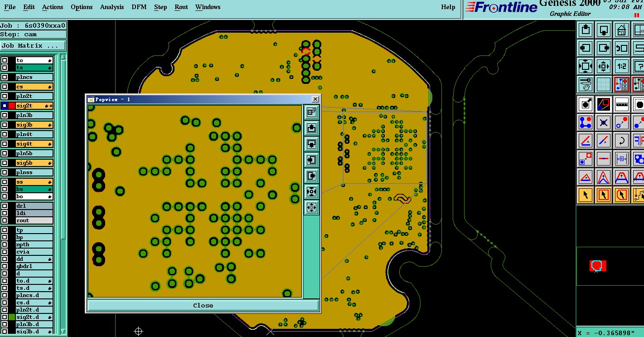Select the rectangle-area arrow selection tool
The image size is (644, 337).
point(603,195)
